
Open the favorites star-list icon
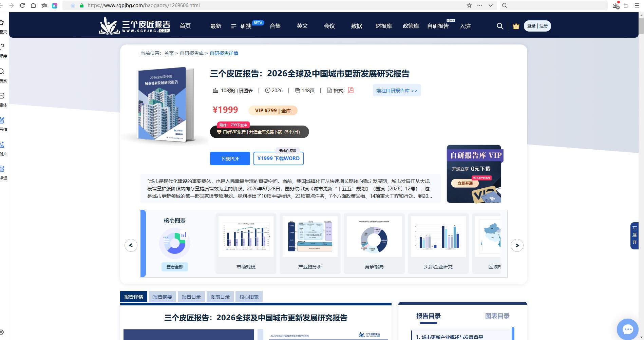click(x=44, y=5)
